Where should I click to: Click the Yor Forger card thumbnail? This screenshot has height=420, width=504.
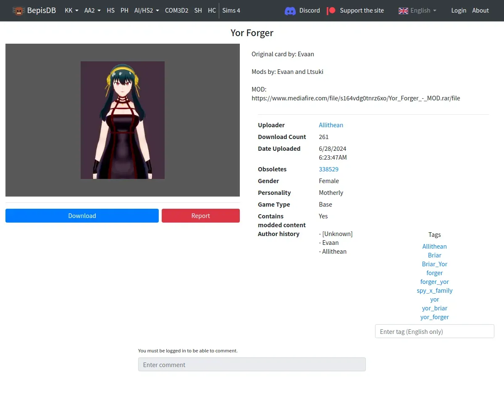(123, 120)
